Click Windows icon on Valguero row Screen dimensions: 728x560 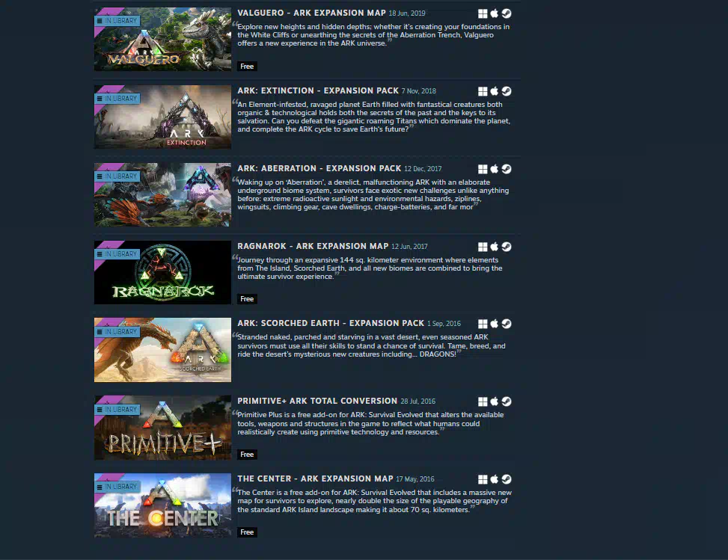(483, 13)
